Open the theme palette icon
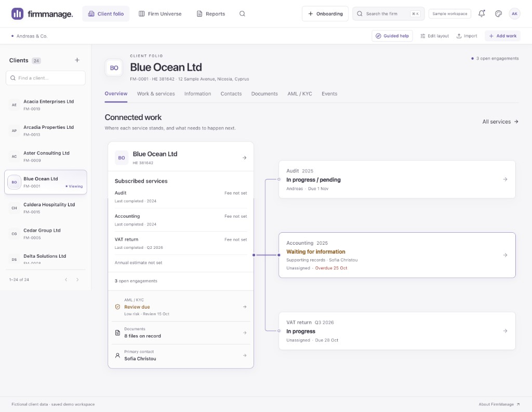532x412 pixels. click(498, 14)
